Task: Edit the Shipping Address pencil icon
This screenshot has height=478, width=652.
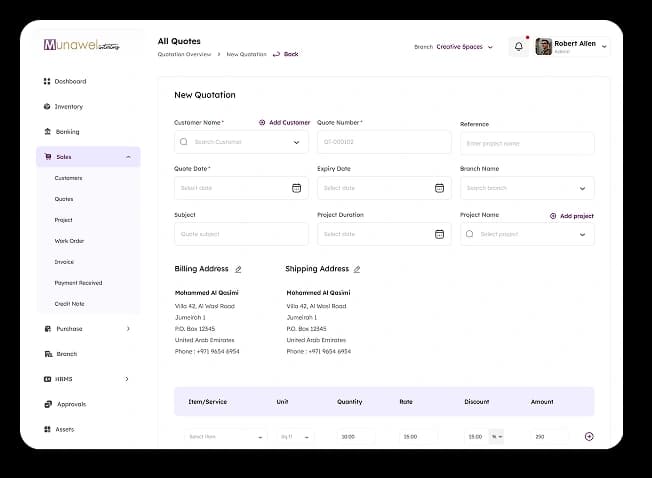Action: coord(357,269)
